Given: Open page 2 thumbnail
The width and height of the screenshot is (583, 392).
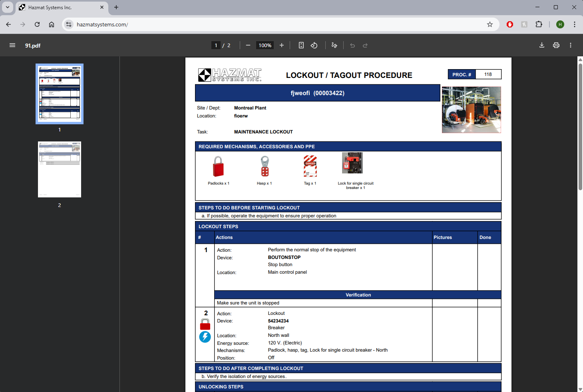Looking at the screenshot, I should tap(60, 169).
